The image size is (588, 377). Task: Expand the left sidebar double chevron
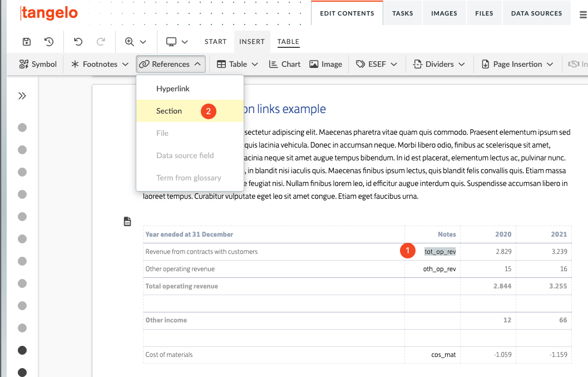(22, 96)
